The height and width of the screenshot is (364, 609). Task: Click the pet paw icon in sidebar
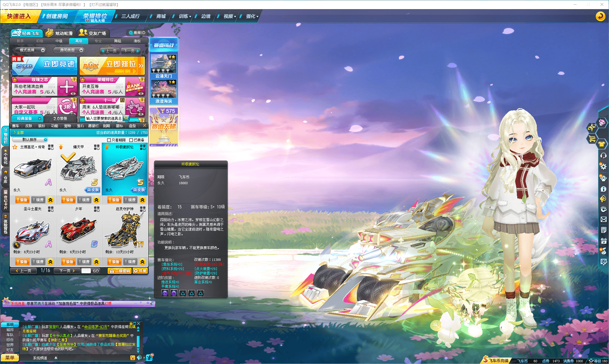pyautogui.click(x=603, y=209)
